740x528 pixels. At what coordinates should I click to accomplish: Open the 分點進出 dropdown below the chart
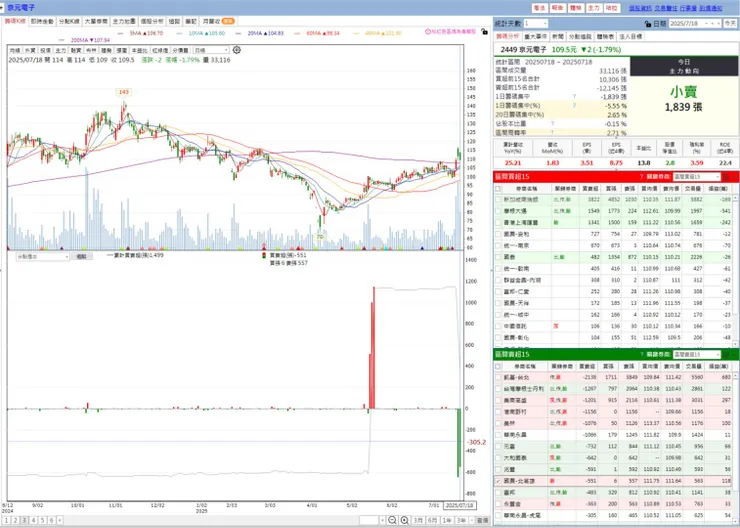pos(42,256)
